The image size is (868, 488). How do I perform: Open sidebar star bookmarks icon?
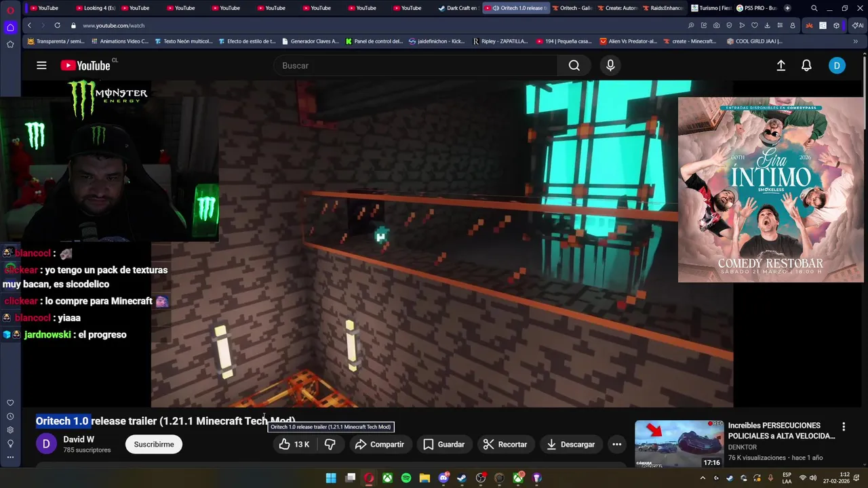pos(10,44)
